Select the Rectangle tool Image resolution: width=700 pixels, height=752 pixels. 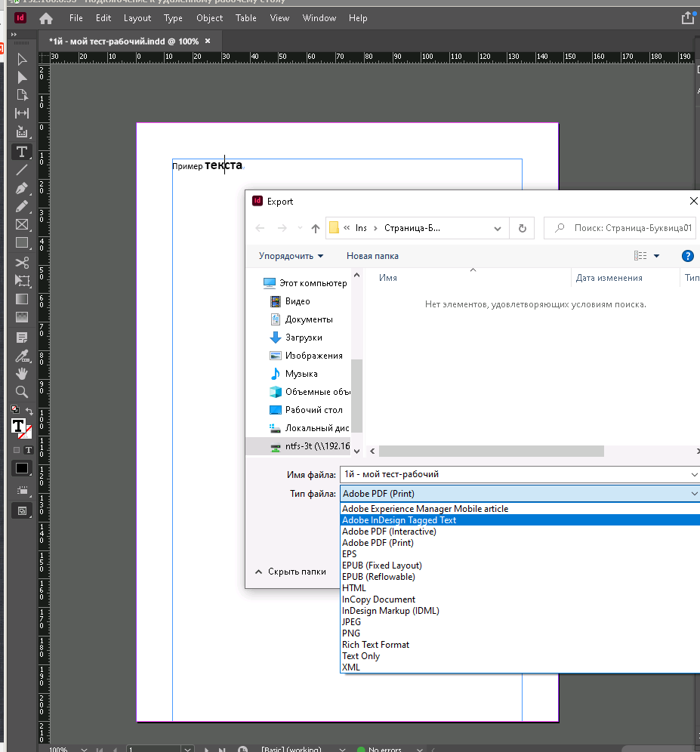[x=22, y=242]
